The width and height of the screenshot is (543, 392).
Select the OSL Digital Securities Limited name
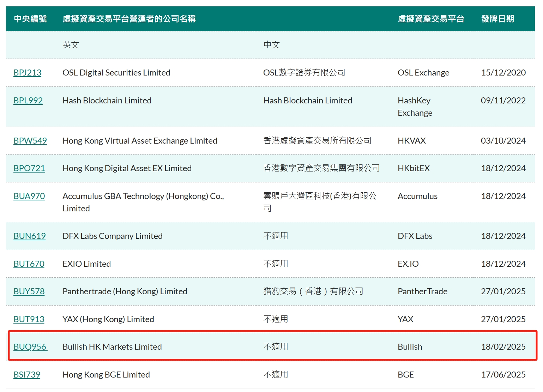[x=116, y=73]
